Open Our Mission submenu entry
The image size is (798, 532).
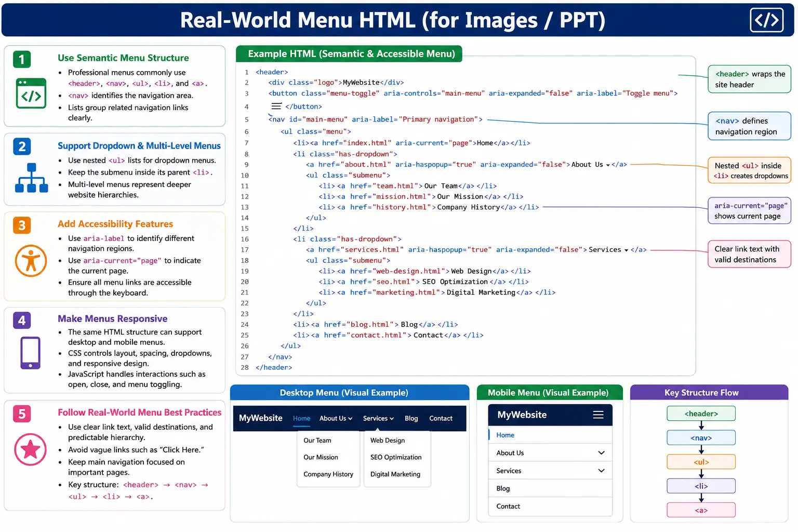(321, 457)
